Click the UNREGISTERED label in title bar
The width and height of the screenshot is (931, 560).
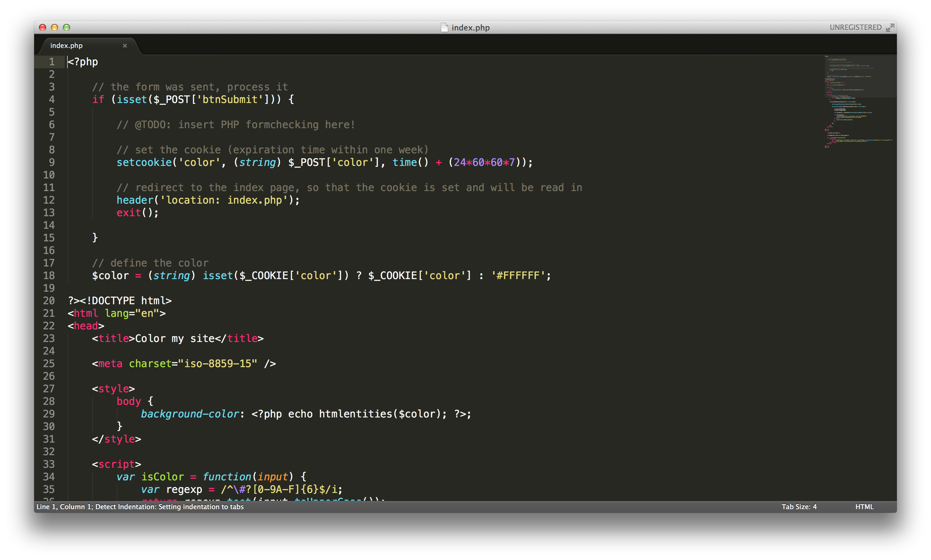855,28
